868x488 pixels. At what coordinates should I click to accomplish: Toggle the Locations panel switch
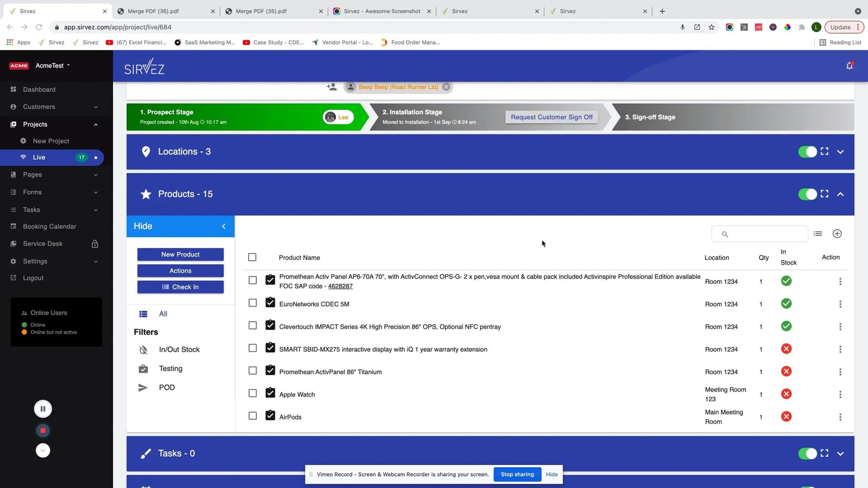pos(807,152)
